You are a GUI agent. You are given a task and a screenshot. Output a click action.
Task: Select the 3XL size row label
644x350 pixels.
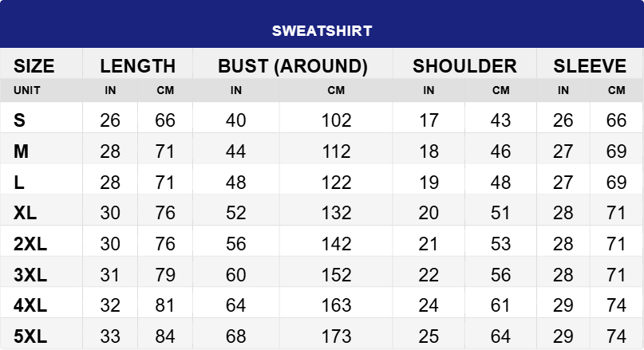30,275
